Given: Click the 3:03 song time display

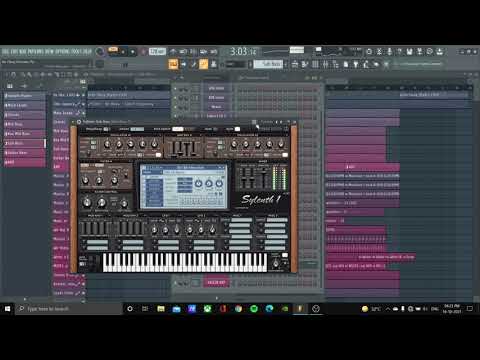Looking at the screenshot, I should pos(243,52).
